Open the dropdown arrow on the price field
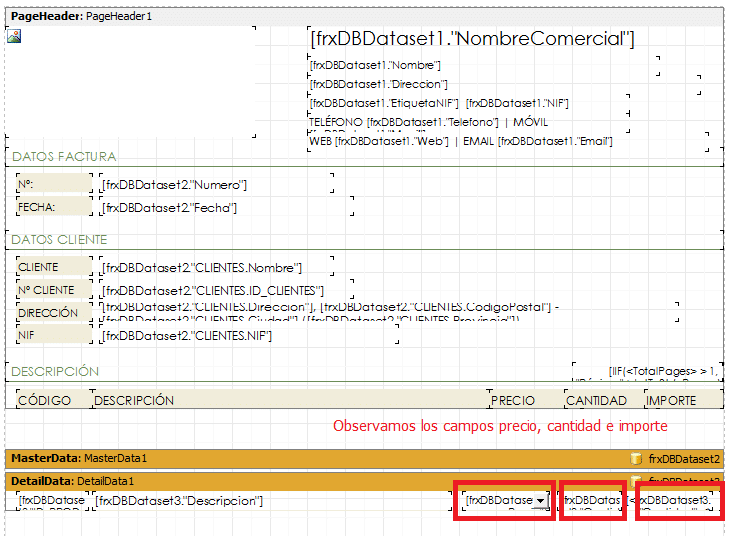This screenshot has height=536, width=729. 540,501
